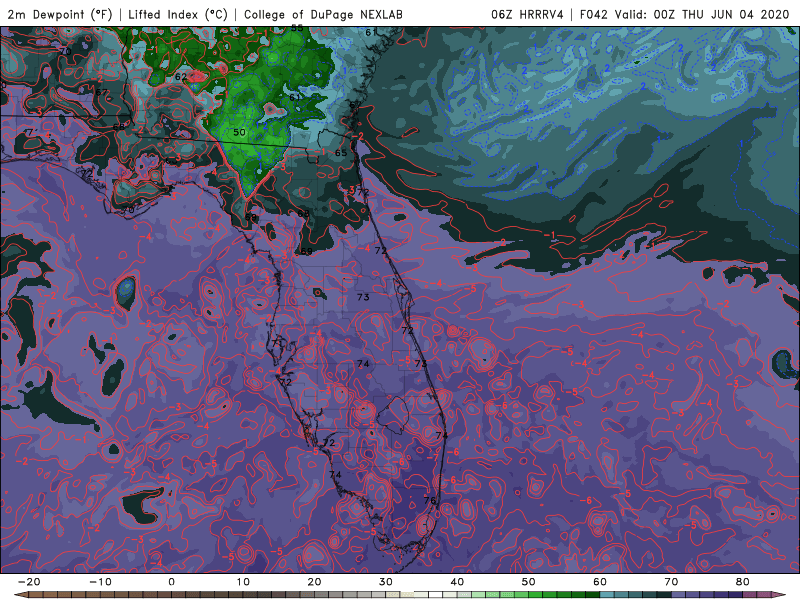Click 'College of DuPage NEXLAB' header text
This screenshot has width=800, height=600.
pos(323,14)
